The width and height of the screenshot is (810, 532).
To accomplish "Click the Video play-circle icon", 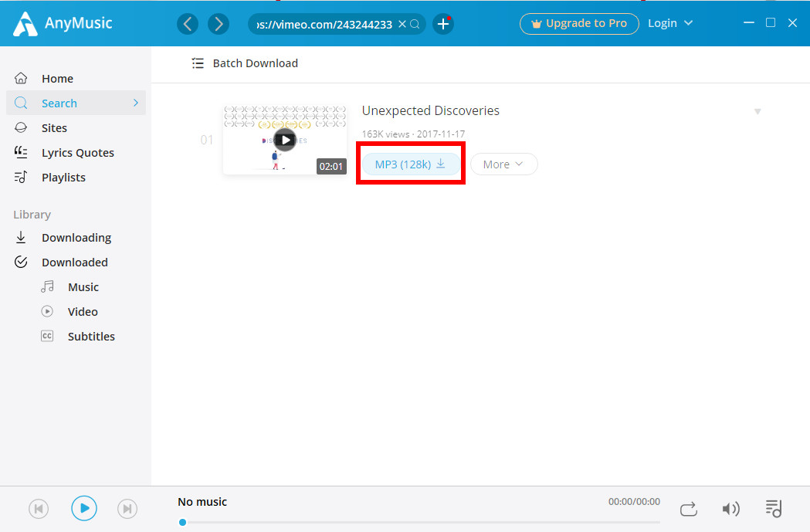I will click(x=47, y=311).
